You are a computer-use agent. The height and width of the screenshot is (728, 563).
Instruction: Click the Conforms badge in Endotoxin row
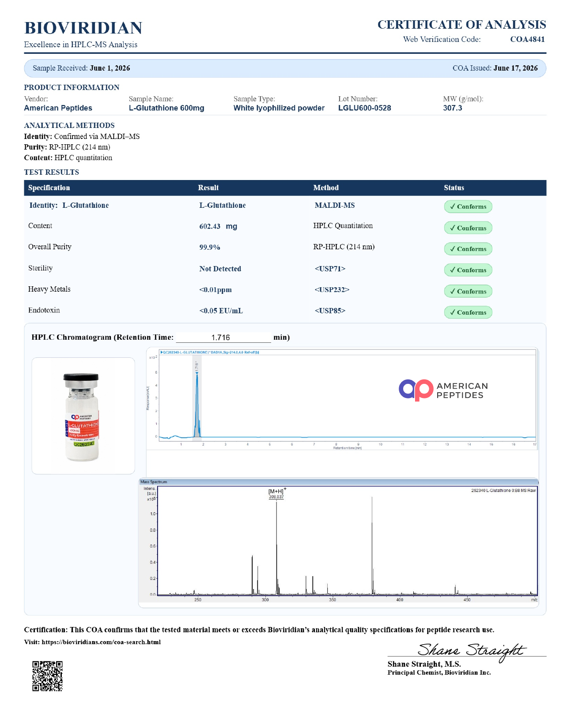(468, 312)
